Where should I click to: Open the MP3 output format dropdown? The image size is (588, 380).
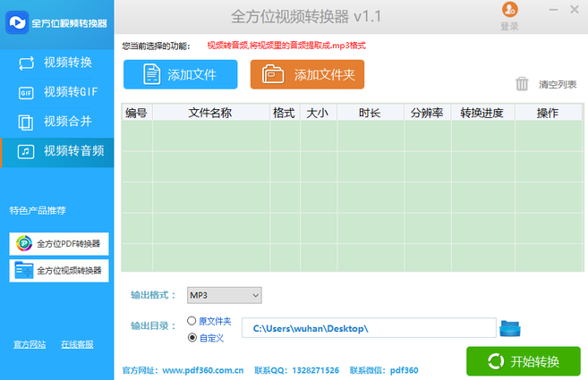pos(225,295)
